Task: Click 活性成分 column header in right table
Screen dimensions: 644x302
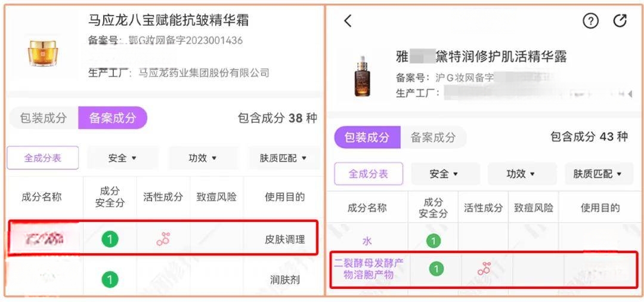Action: click(x=484, y=208)
